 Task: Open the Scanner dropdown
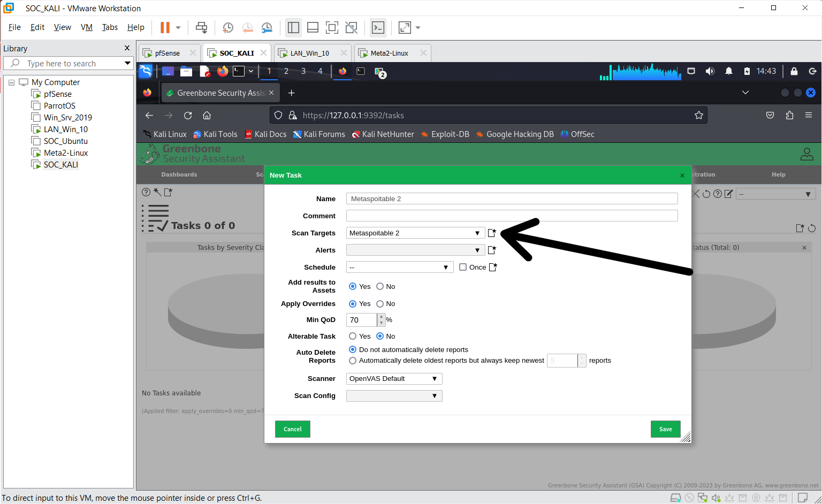click(394, 379)
